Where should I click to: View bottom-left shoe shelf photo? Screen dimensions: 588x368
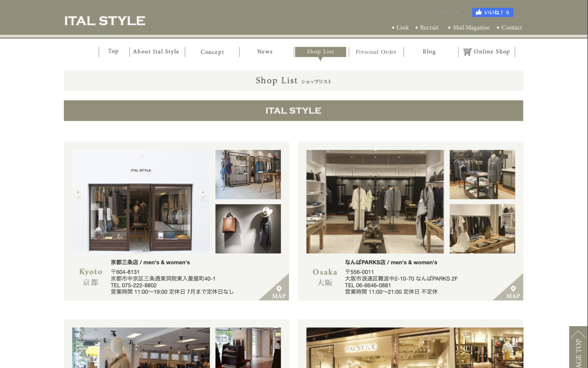tap(248, 348)
